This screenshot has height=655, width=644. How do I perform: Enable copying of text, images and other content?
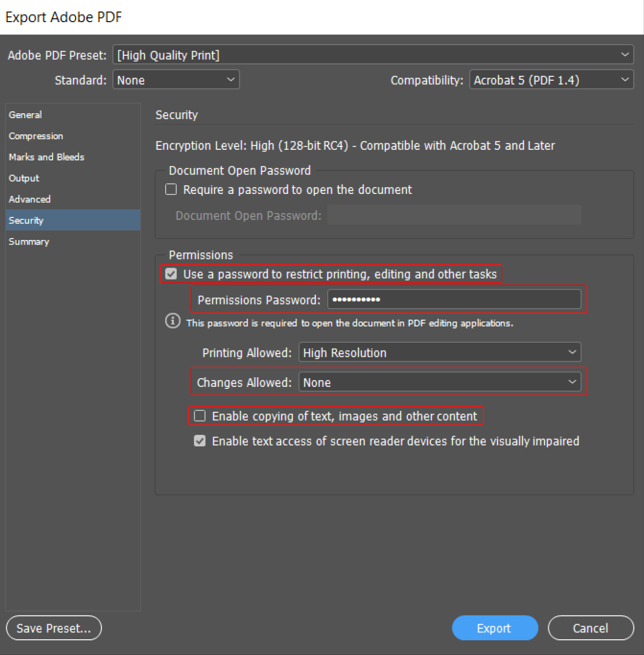pos(200,416)
